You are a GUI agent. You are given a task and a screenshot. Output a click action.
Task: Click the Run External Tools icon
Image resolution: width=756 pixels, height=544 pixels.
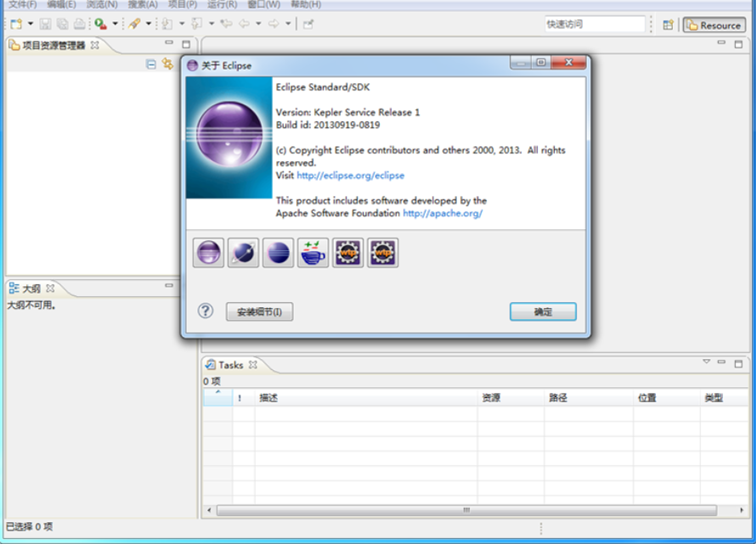(100, 24)
